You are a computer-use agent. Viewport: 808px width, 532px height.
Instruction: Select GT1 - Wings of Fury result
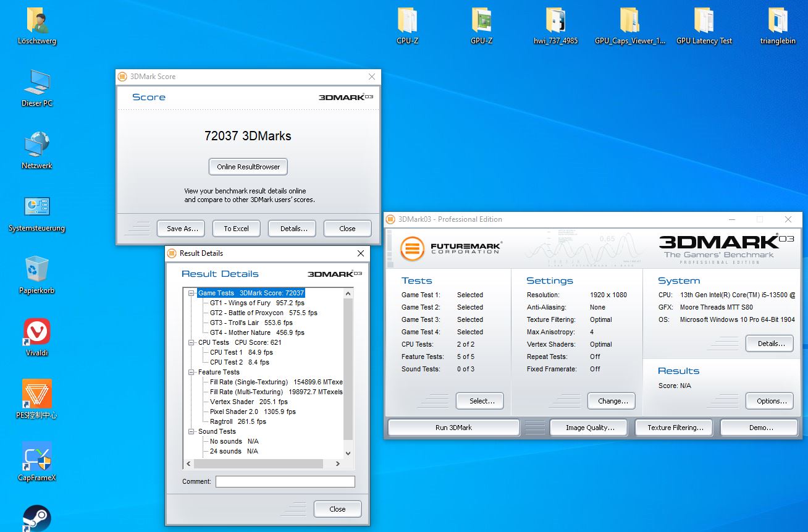click(x=256, y=303)
